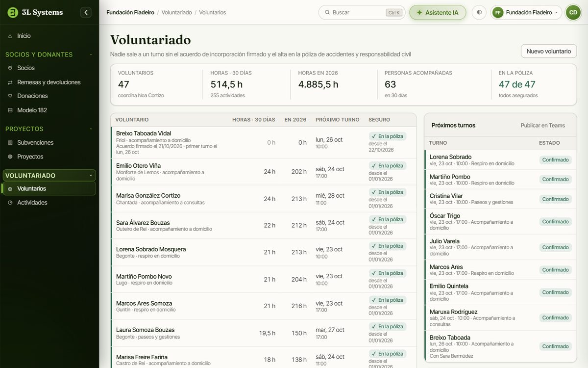Click the search magnifier icon
588x368 pixels.
(x=326, y=12)
